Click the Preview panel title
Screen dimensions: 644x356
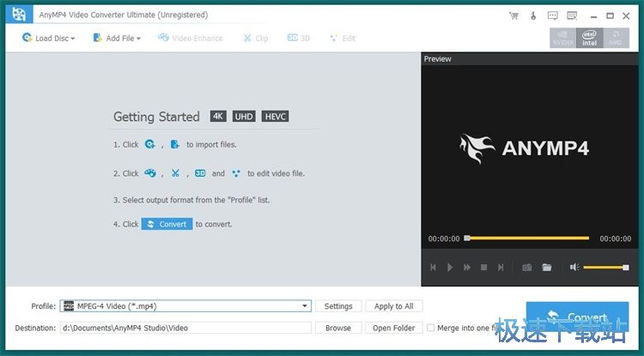click(437, 58)
